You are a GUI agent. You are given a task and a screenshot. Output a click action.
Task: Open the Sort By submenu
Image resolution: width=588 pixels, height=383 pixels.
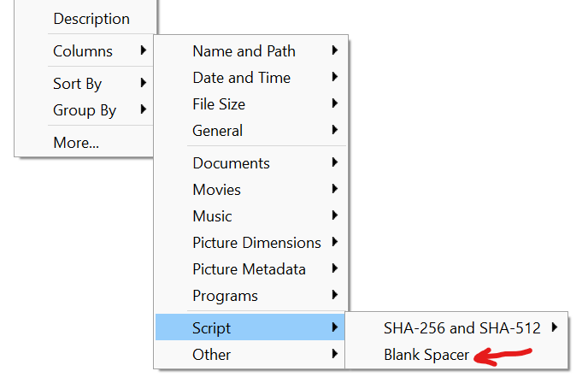coord(85,83)
